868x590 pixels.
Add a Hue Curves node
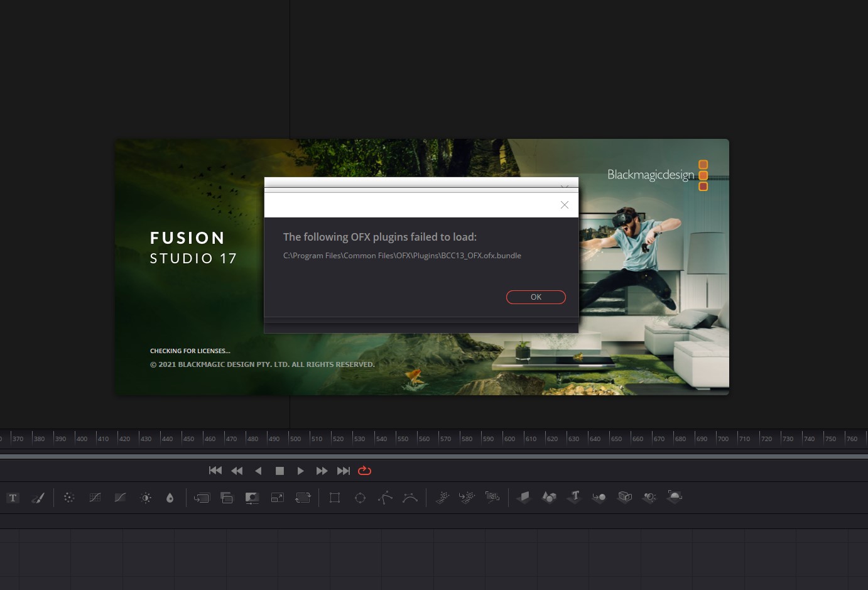click(120, 498)
